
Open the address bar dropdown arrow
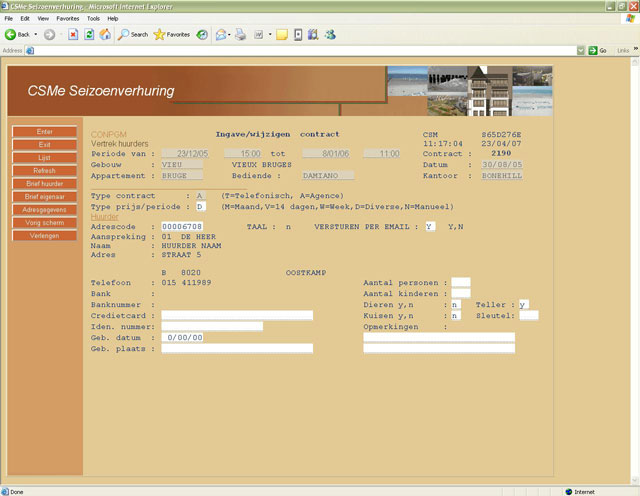coord(579,50)
